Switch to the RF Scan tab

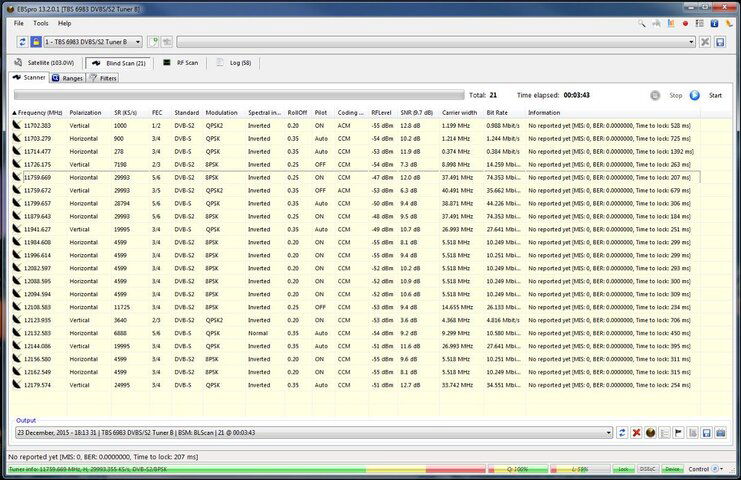click(180, 62)
